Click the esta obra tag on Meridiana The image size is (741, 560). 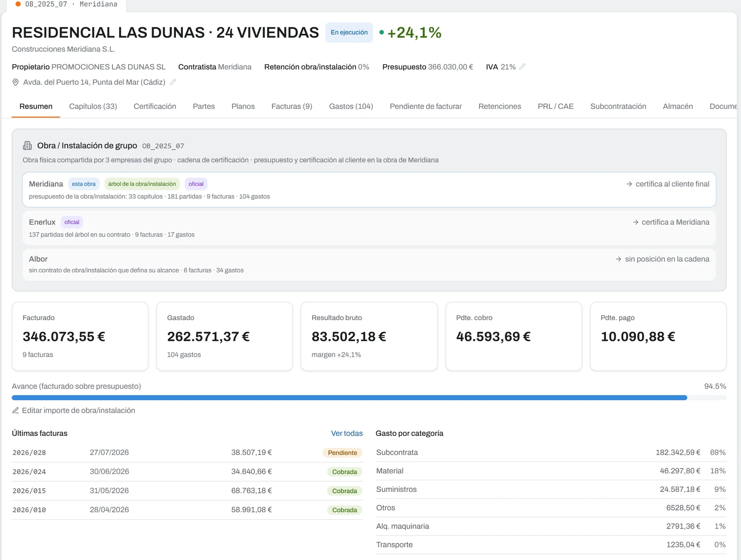point(84,184)
